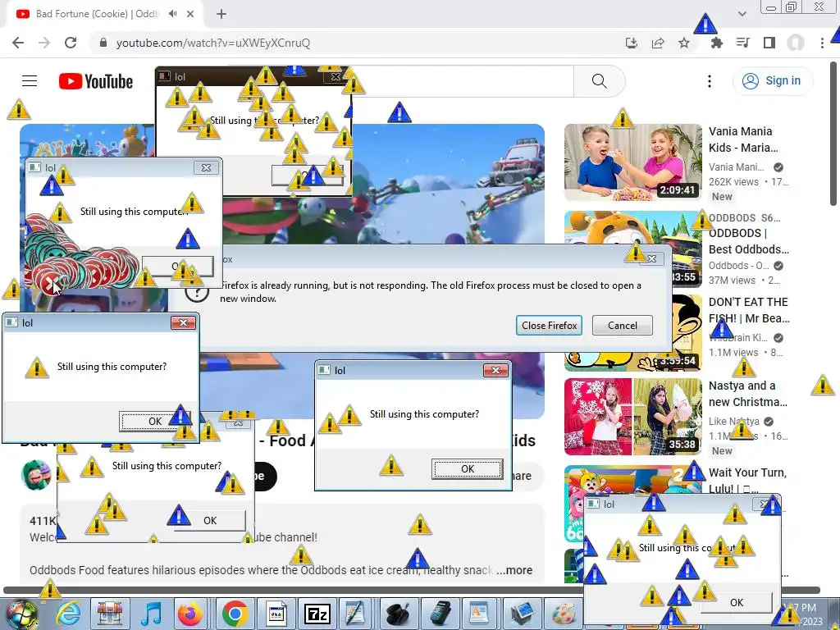Click Cancel in the Firefox dialog
Screen dimensions: 840x630
[x=623, y=325]
